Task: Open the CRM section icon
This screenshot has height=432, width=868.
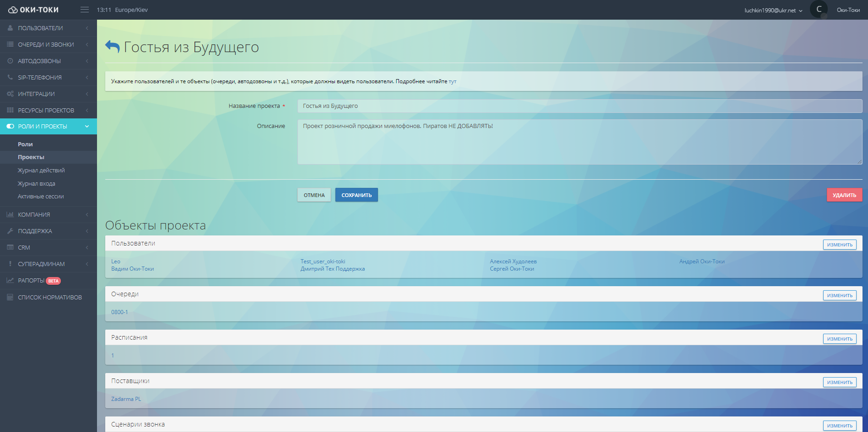Action: (10, 247)
